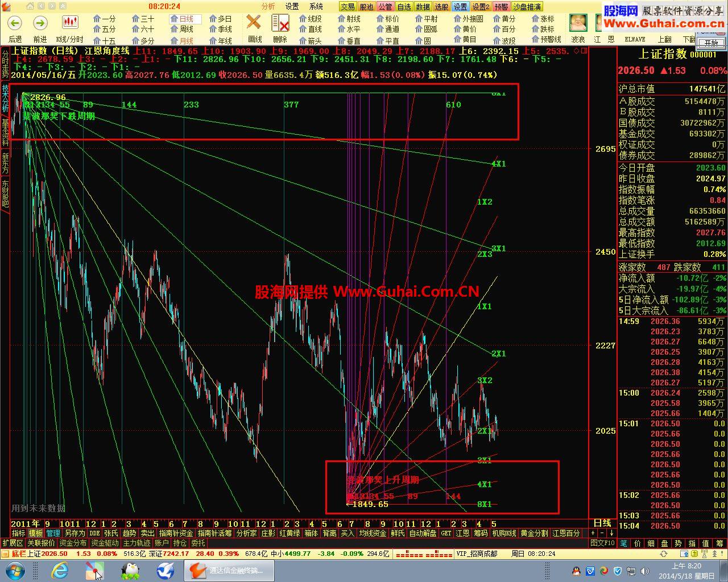The height and width of the screenshot is (582, 728).
Task: Switch to 一分 one-minute period
Action: [x=104, y=19]
